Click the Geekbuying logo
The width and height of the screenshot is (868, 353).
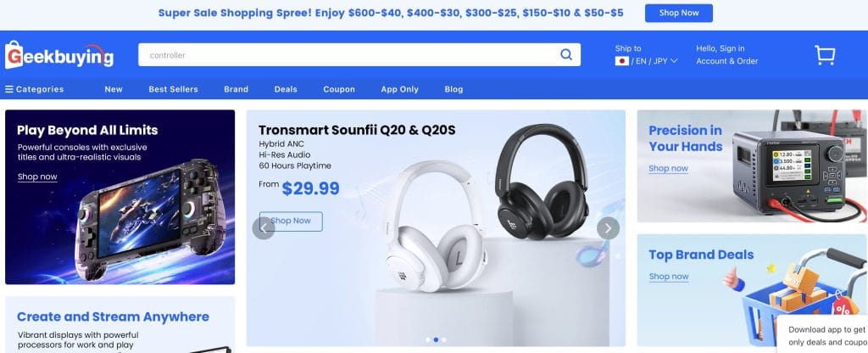59,55
